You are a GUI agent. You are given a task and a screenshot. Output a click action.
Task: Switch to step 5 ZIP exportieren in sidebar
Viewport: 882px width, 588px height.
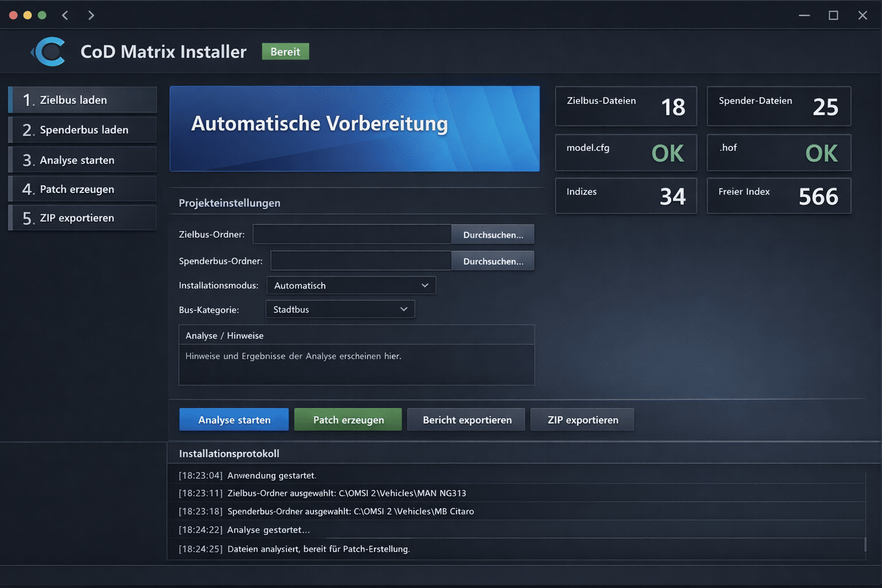83,218
